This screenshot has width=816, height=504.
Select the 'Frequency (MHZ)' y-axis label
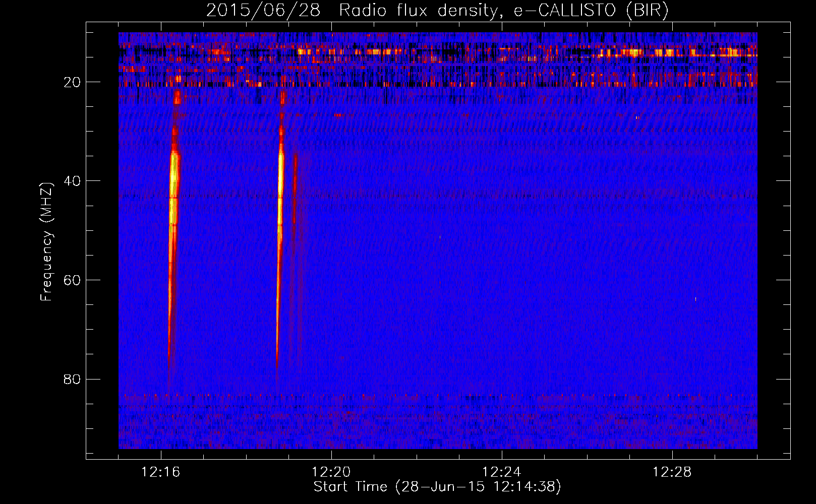46,242
